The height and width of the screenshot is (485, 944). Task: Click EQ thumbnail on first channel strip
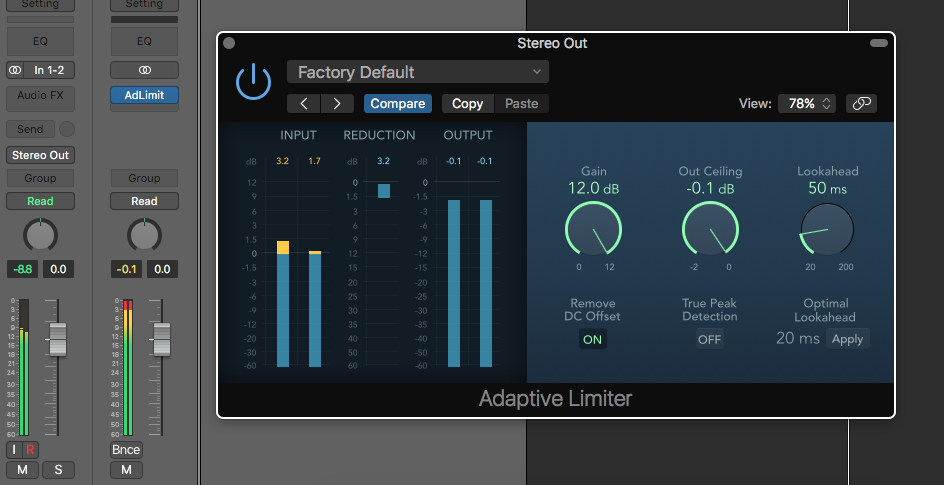40,42
